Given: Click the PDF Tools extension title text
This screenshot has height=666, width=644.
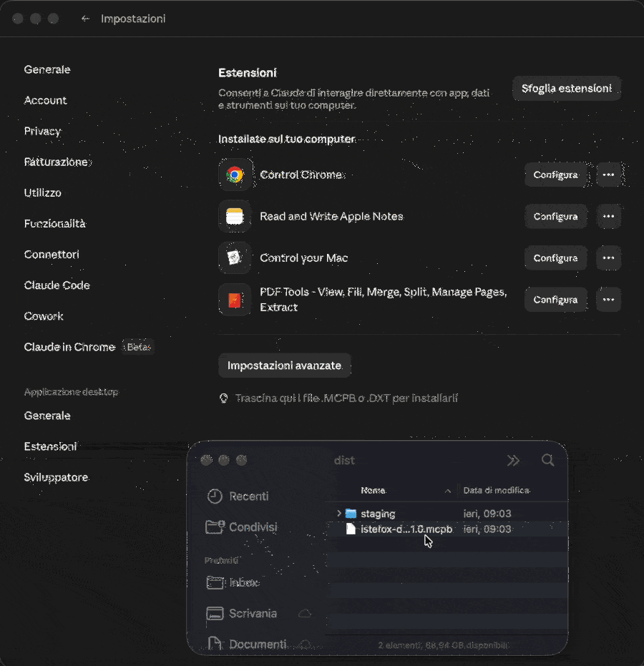Looking at the screenshot, I should tap(383, 300).
